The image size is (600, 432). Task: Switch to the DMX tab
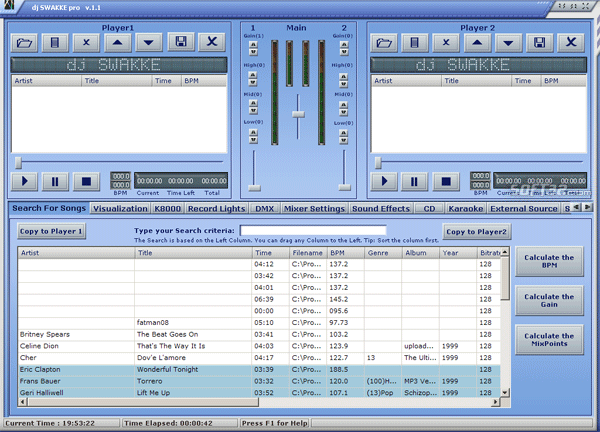[265, 209]
